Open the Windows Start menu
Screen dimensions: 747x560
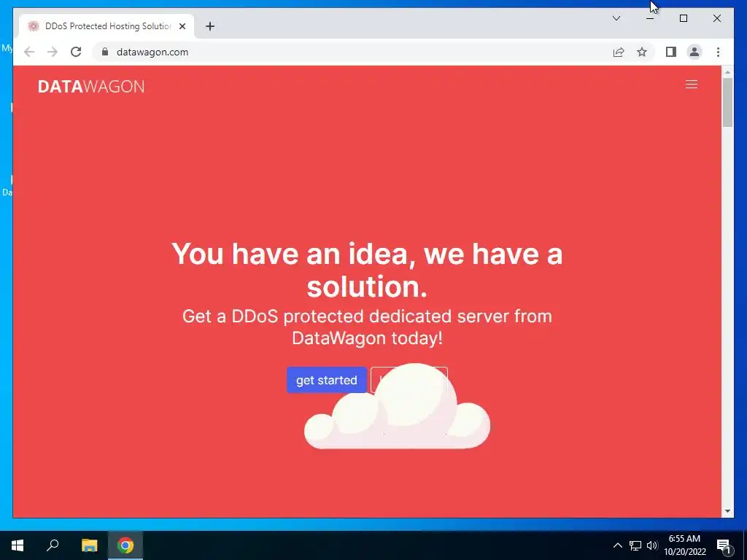(18, 545)
